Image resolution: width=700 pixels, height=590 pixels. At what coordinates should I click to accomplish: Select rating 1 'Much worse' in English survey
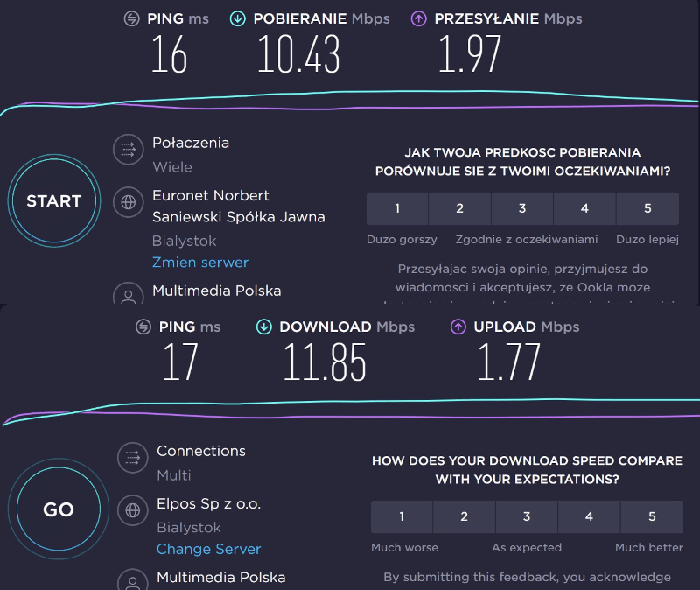(402, 516)
